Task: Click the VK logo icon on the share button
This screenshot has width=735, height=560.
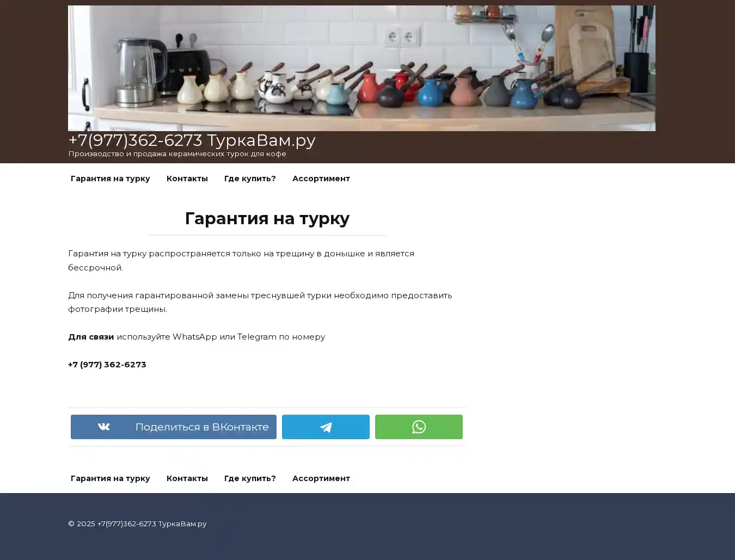Action: [103, 427]
